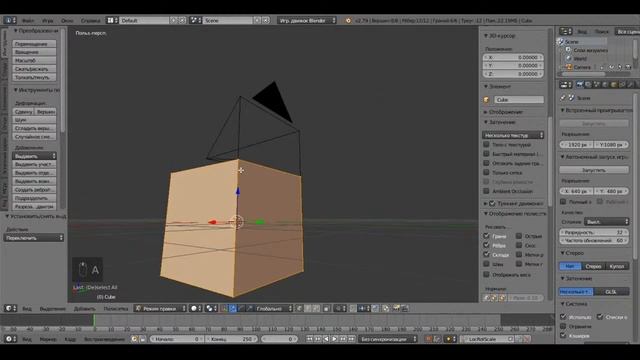Click the scene browse icon
Image resolution: width=640 pixels, height=360 pixels.
pyautogui.click(x=196, y=20)
